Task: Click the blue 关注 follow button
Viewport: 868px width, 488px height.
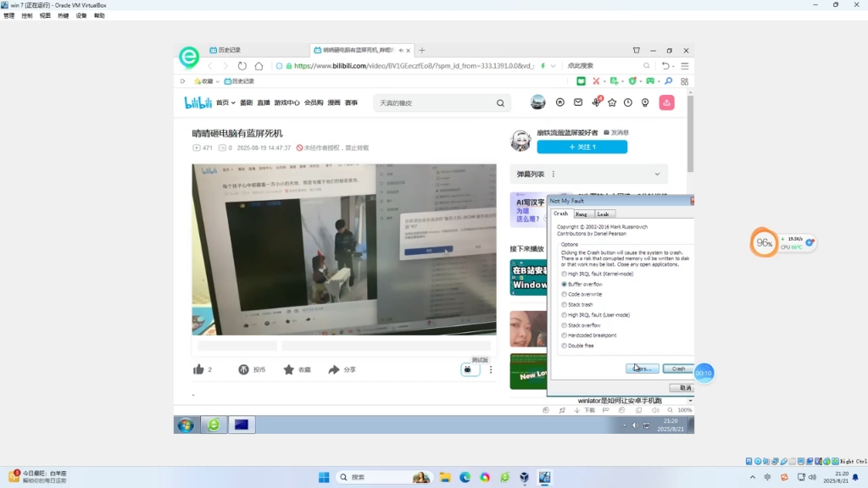Action: 581,147
